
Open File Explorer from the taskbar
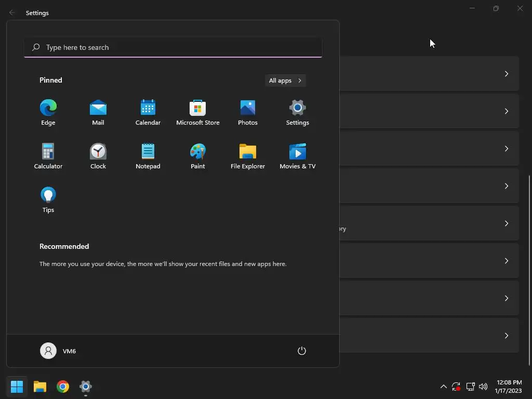coord(39,387)
